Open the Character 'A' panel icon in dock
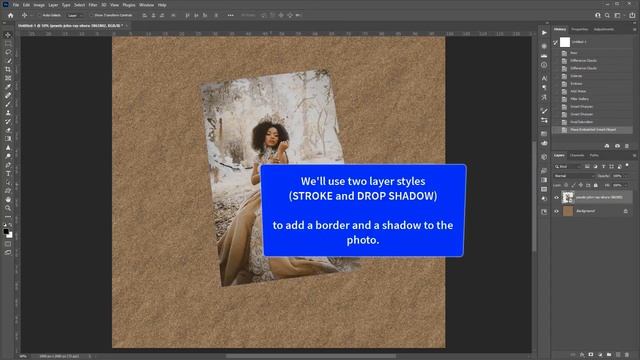 (544, 78)
